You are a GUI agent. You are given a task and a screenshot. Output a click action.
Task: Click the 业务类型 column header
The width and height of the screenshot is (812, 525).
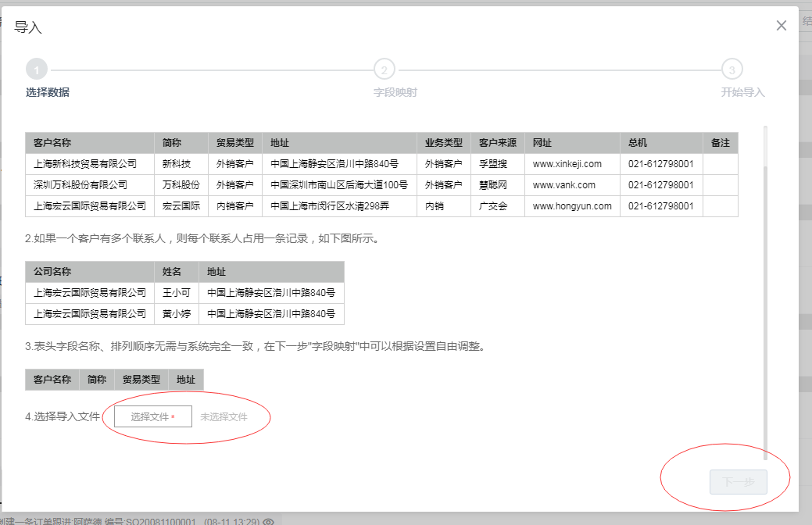[444, 143]
